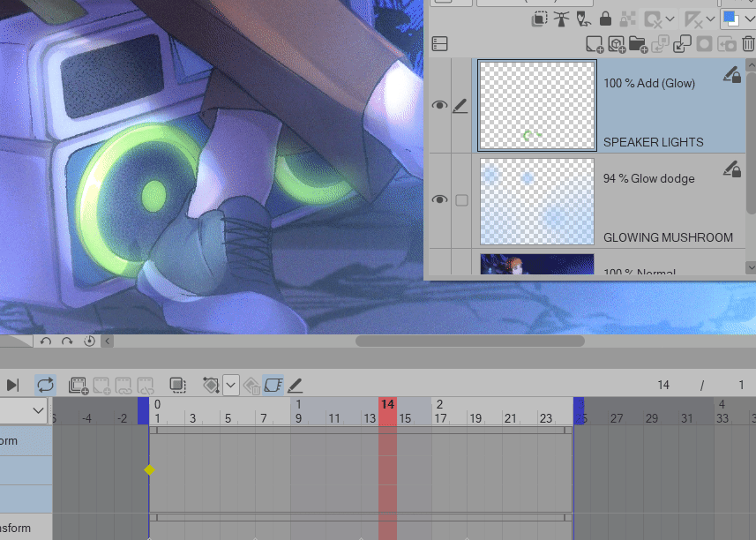Click the layer panel scroll up arrow
This screenshot has width=756, height=540.
pyautogui.click(x=751, y=64)
